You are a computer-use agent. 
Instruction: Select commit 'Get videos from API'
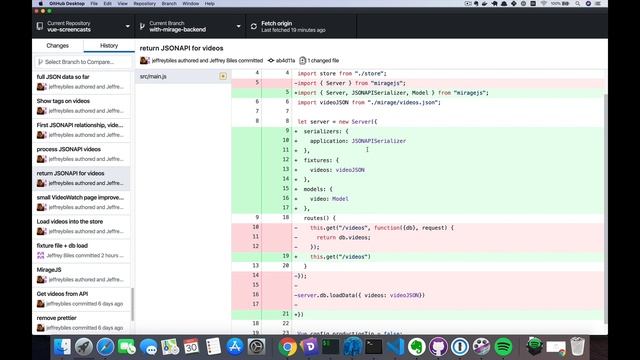point(82,299)
